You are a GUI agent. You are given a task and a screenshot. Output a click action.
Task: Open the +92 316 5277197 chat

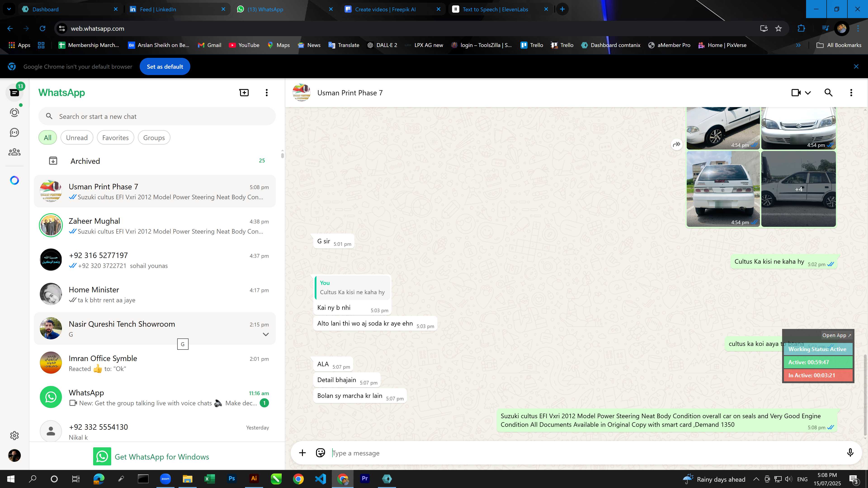point(155,260)
